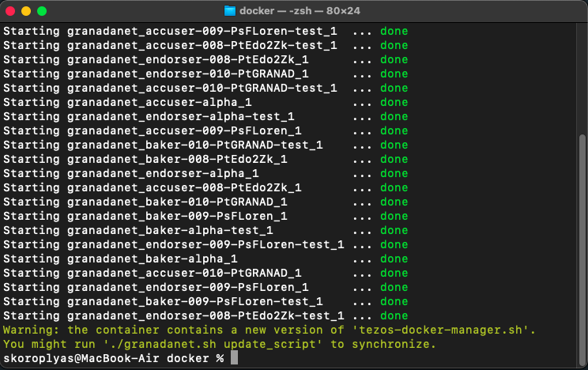Click the red close window button

[10, 11]
